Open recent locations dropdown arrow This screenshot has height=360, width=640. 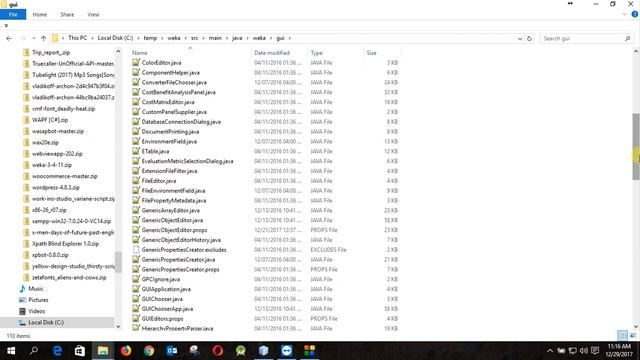33,38
